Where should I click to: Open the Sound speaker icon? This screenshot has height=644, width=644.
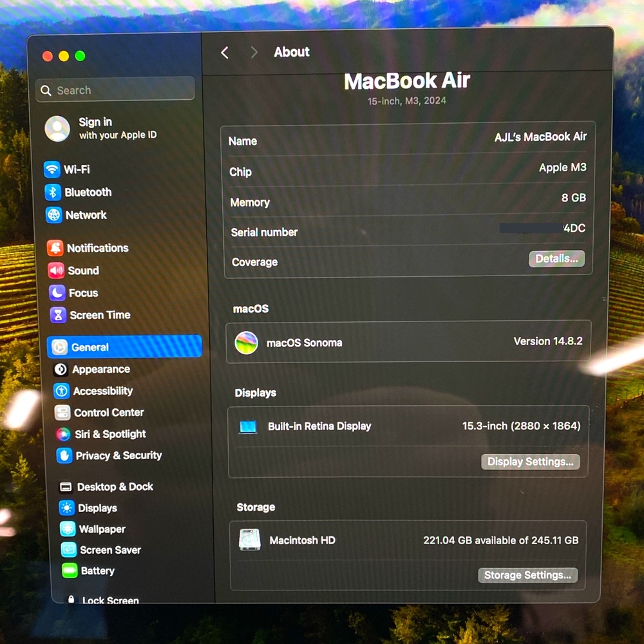click(x=57, y=270)
